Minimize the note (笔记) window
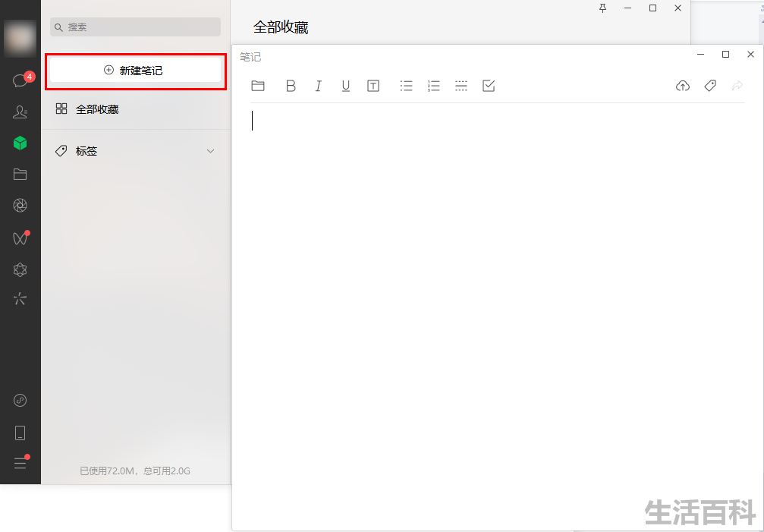The height and width of the screenshot is (532, 764). pyautogui.click(x=701, y=54)
